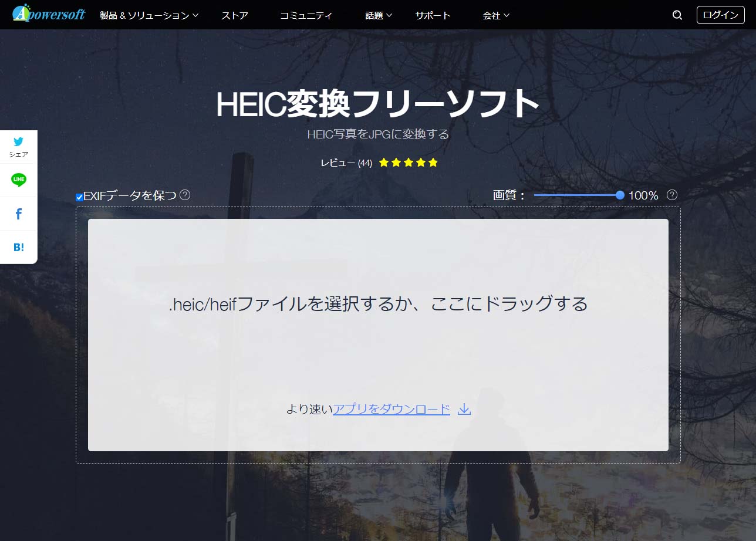Click the five-star review rating
Image resolution: width=756 pixels, height=541 pixels.
[x=408, y=163]
